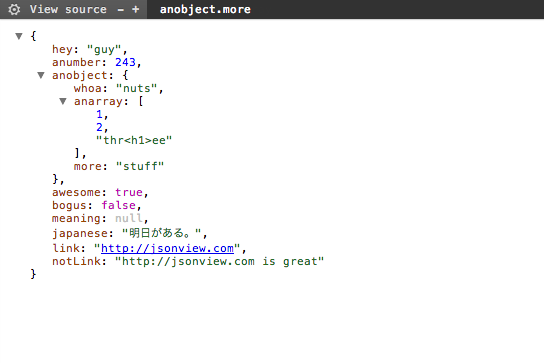
Task: Click the "http://jsonview.com is great" string
Action: (219, 261)
